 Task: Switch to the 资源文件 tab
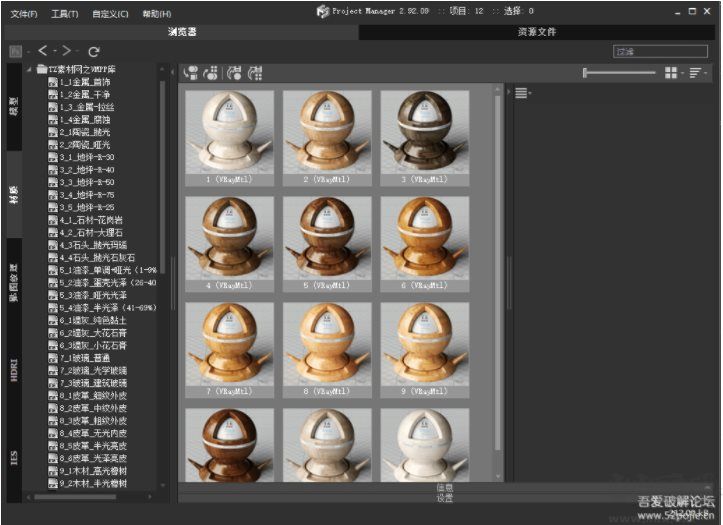[x=536, y=32]
